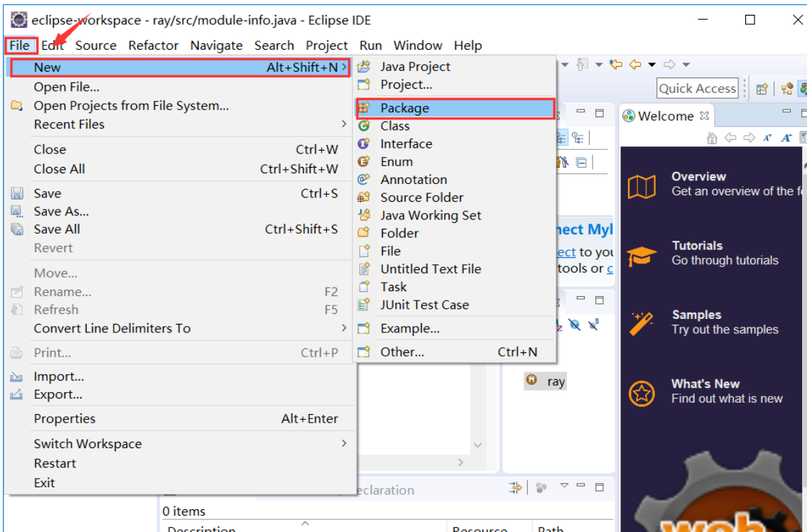Click inside the Quick Access field
The width and height of the screenshot is (807, 532).
[697, 88]
